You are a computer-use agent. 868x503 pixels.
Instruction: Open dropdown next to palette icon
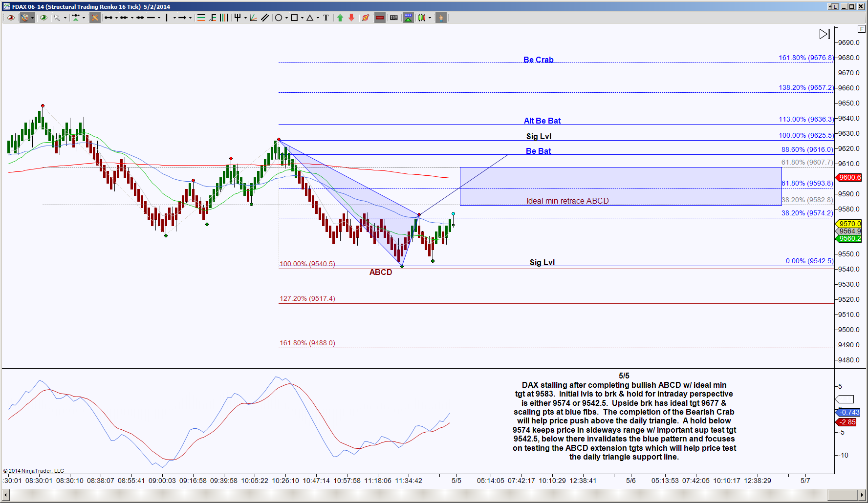point(32,18)
